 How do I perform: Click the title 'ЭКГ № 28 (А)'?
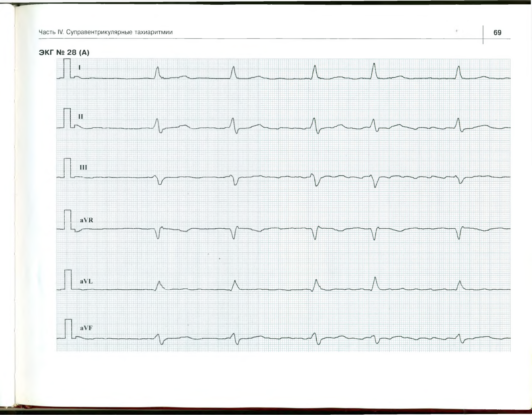64,52
